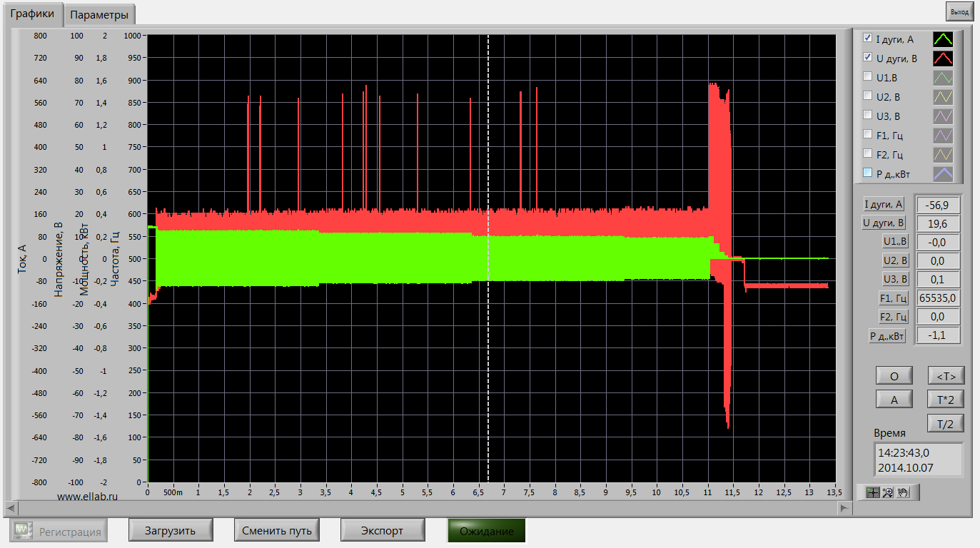The width and height of the screenshot is (980, 548).
Task: Uncheck the I дуги, A checkbox
Action: click(867, 38)
